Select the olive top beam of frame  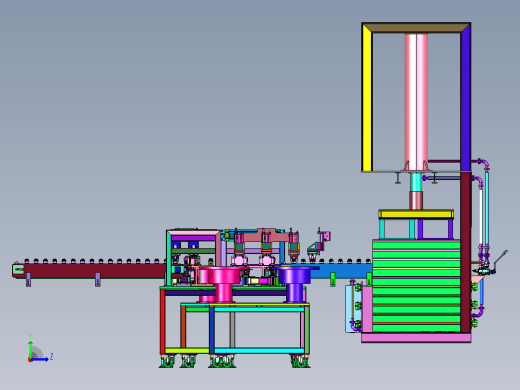point(416,28)
